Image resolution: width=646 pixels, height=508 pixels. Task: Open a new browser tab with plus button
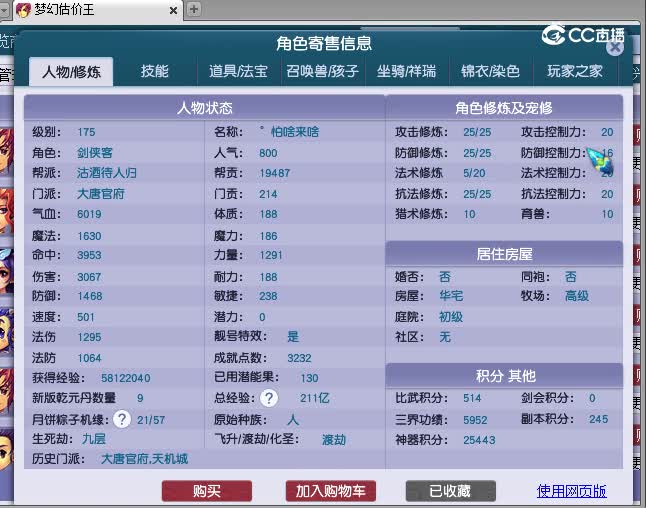click(x=194, y=9)
